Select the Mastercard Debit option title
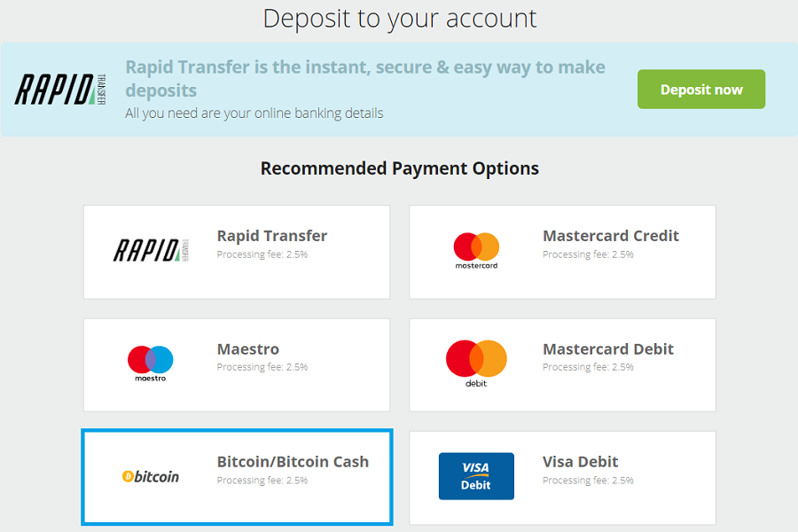The image size is (798, 532). [x=608, y=349]
